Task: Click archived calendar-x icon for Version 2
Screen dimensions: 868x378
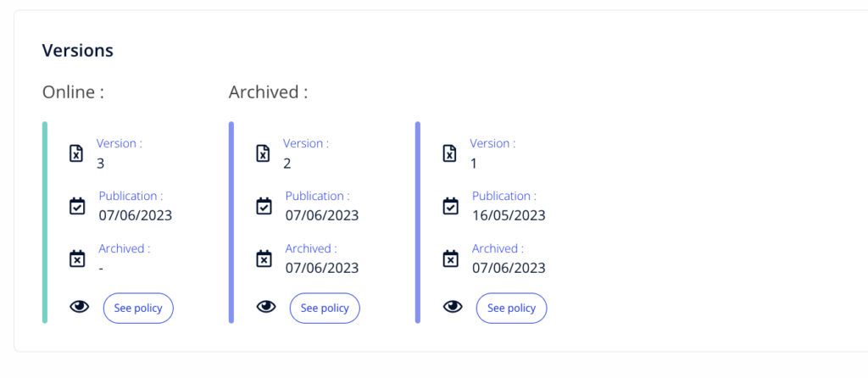Action: point(264,258)
